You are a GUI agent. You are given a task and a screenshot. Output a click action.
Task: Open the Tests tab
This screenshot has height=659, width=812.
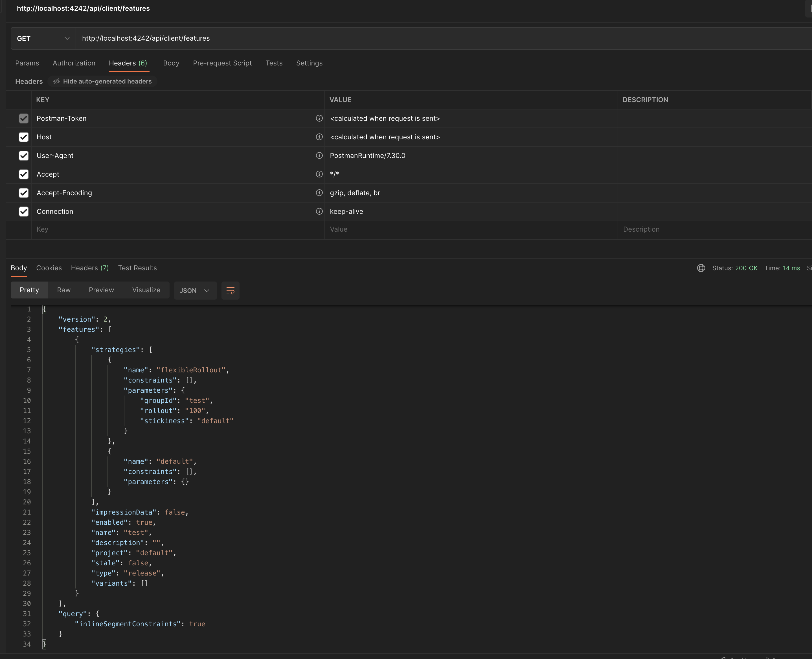pyautogui.click(x=274, y=63)
